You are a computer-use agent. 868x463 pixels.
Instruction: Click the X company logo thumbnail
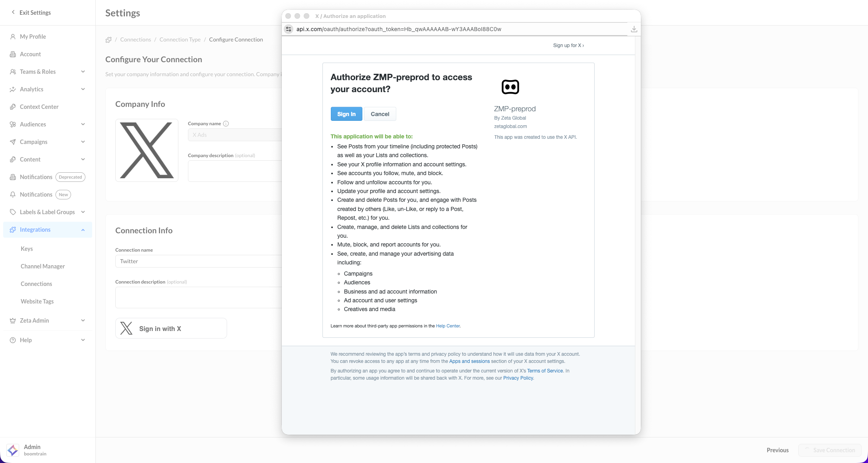click(x=147, y=150)
